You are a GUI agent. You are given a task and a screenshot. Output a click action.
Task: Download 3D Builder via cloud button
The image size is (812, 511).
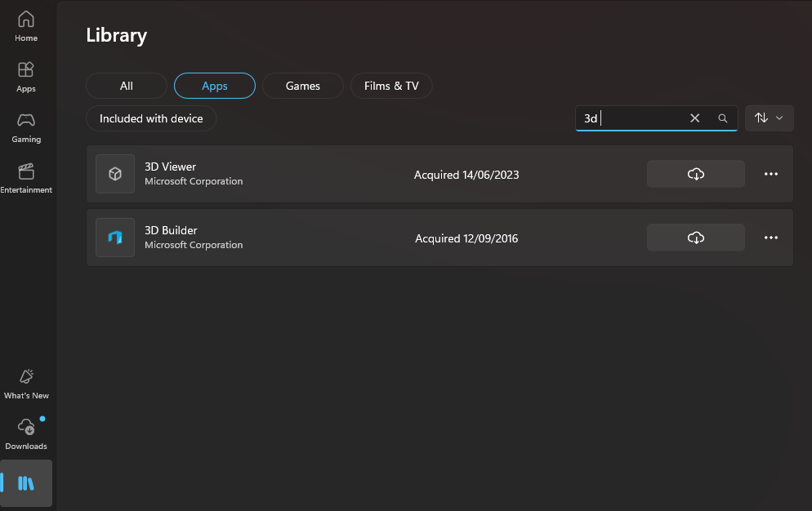coord(695,238)
